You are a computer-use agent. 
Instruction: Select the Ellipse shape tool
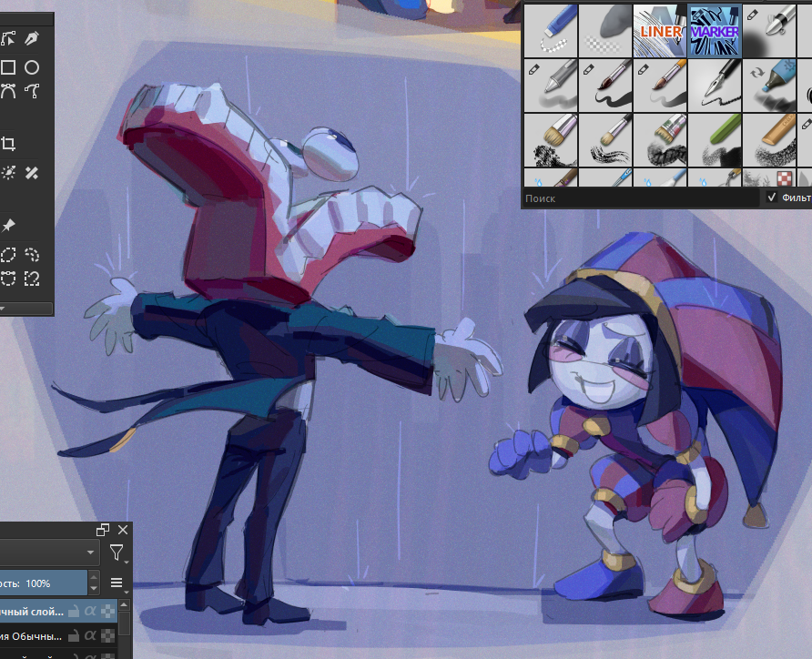[x=32, y=67]
